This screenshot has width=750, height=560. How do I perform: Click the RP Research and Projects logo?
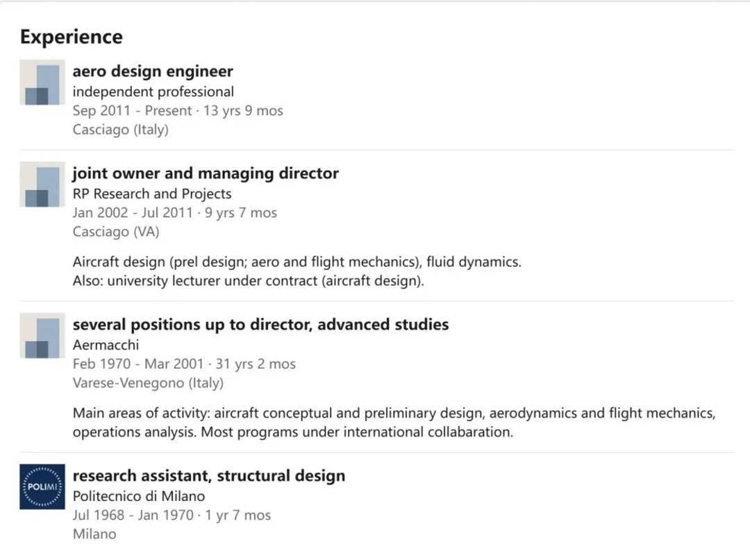click(x=42, y=185)
